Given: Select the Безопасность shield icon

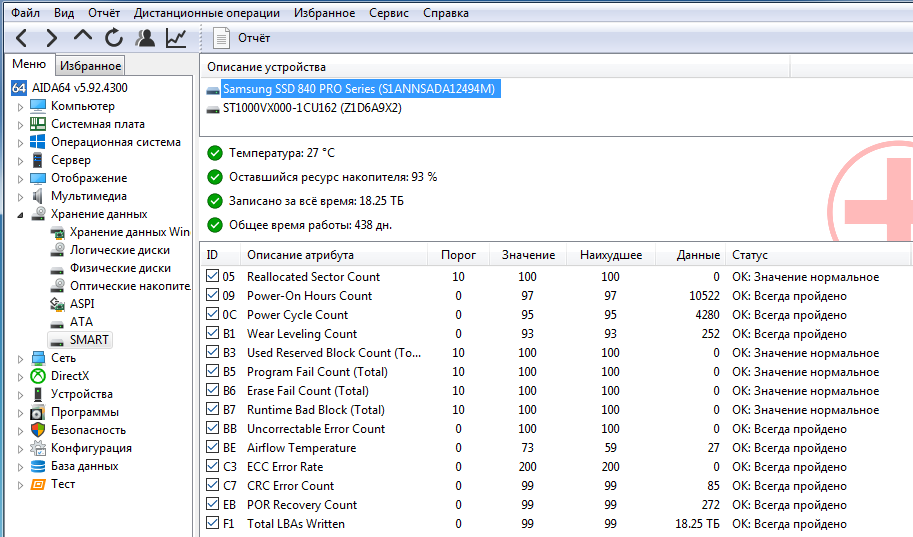Looking at the screenshot, I should (38, 430).
